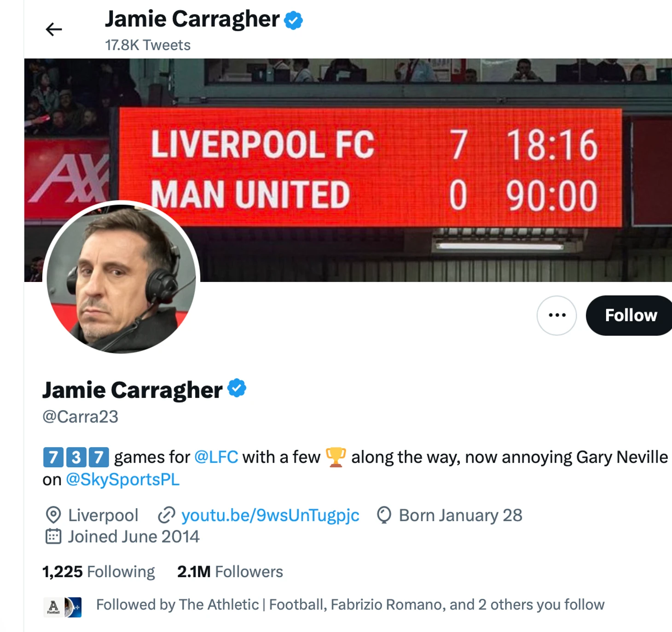Open the @LFC mention in the bio
Image resolution: width=672 pixels, height=632 pixels.
pyautogui.click(x=216, y=457)
